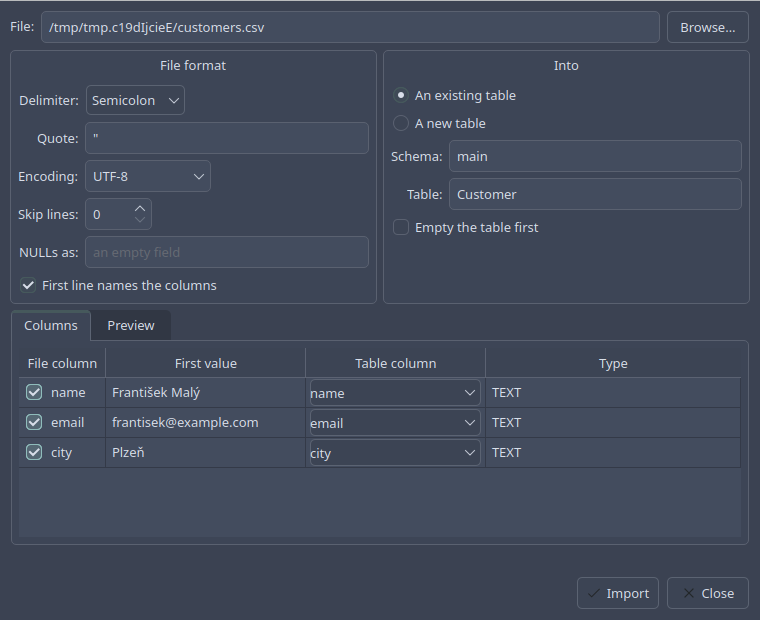Click the Table name field Customer
760x620 pixels.
coord(595,194)
